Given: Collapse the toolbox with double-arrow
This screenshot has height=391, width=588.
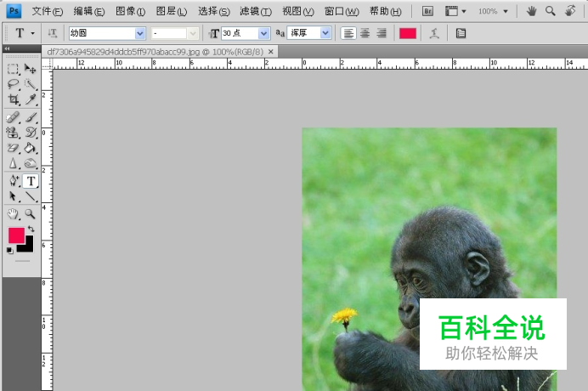Looking at the screenshot, I should point(7,48).
